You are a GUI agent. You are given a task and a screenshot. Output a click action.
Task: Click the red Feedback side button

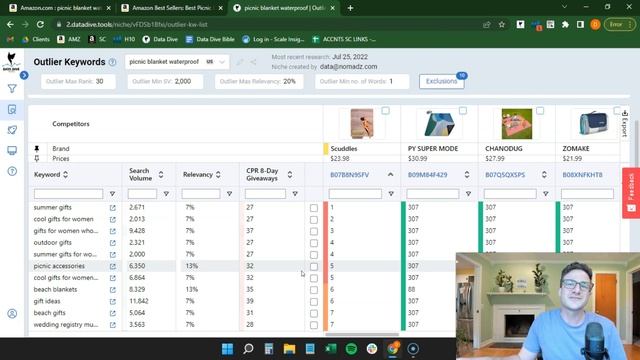coord(631,193)
